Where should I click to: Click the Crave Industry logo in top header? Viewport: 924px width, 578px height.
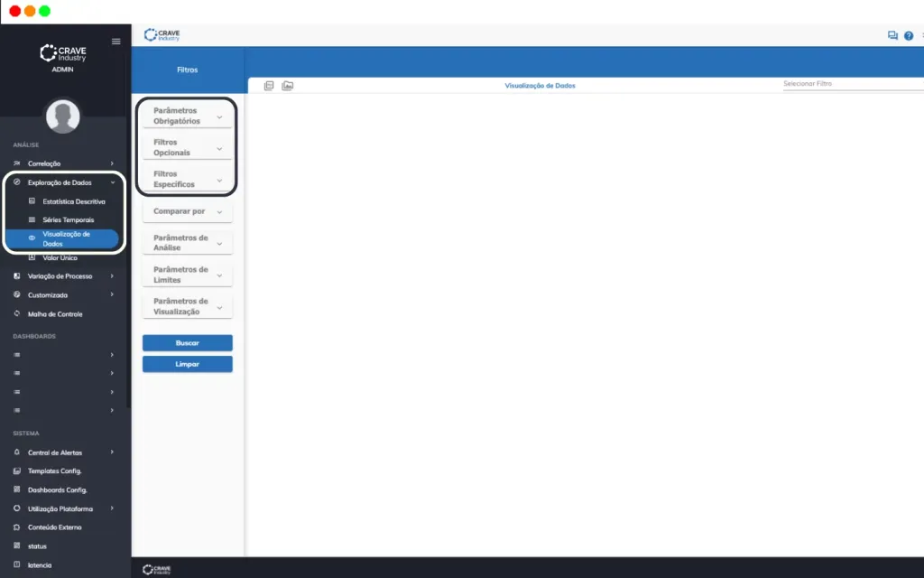(x=162, y=35)
